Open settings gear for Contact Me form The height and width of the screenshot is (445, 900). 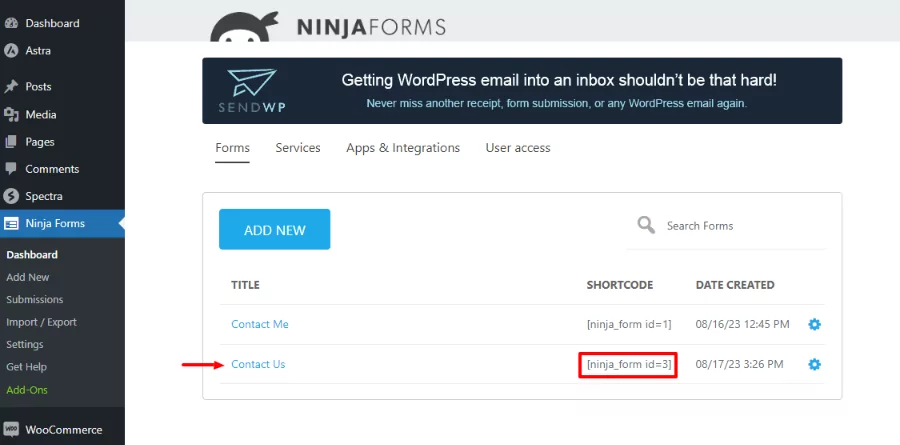814,325
